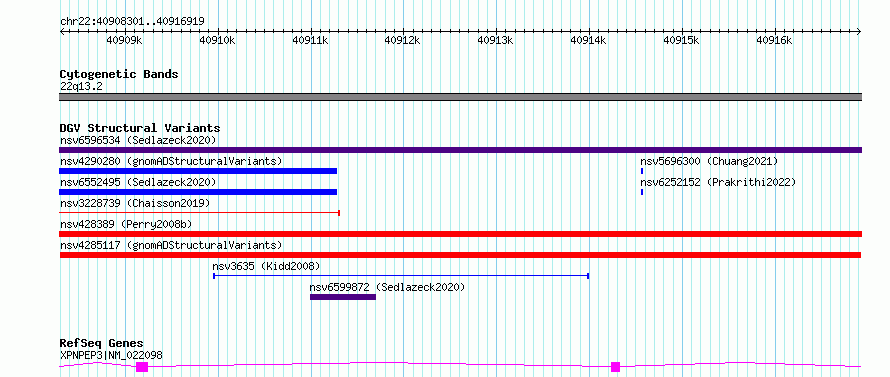Image resolution: width=890 pixels, height=377 pixels.
Task: Select the blue nsv4290280 variant bar
Action: tap(198, 171)
